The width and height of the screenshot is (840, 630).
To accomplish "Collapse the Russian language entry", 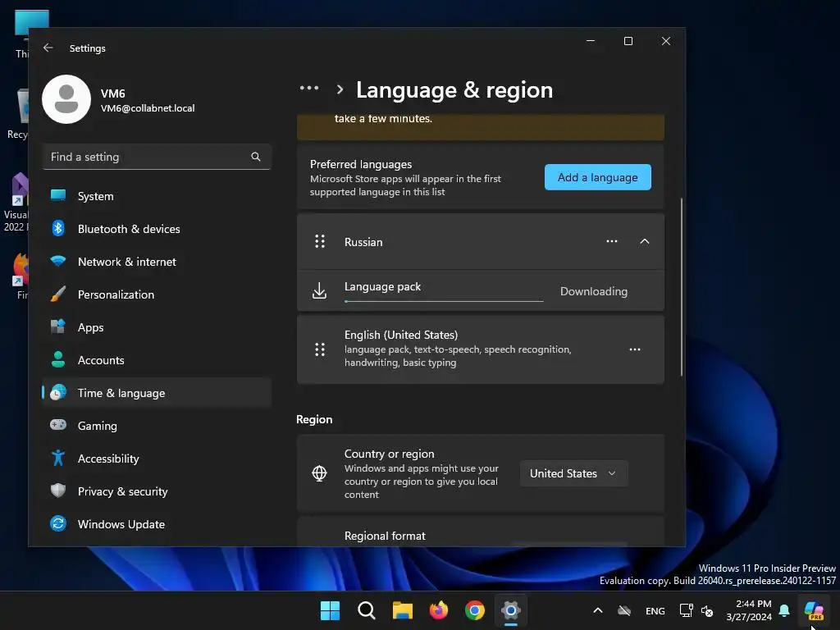I will (x=645, y=242).
